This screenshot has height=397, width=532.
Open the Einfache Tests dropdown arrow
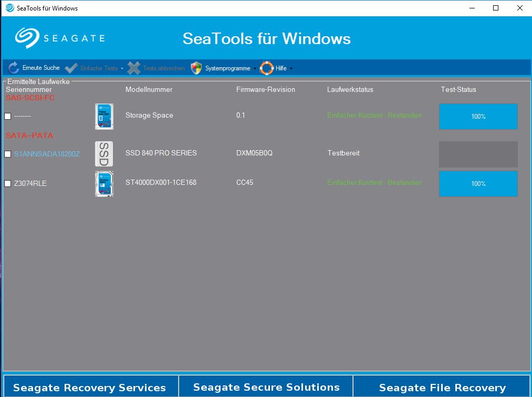pos(122,69)
